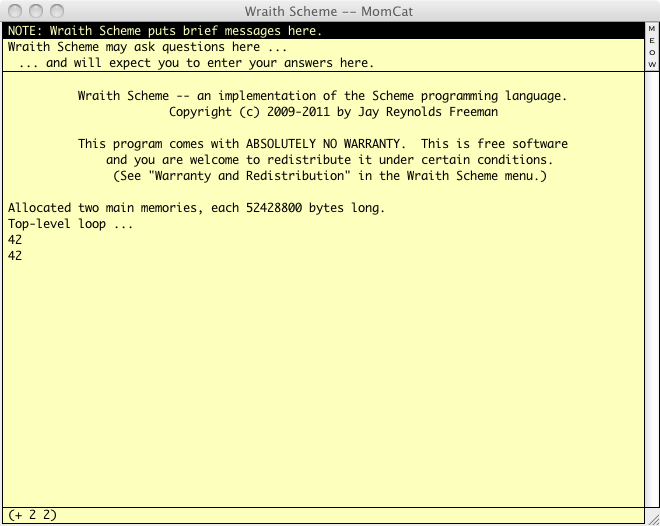660x526 pixels.
Task: Click the E indicator in the MEOW panel
Action: [x=652, y=40]
